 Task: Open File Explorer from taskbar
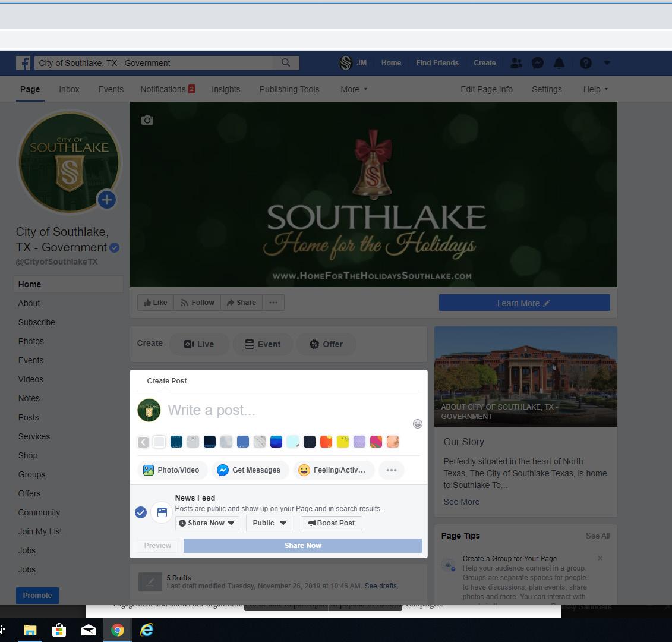pos(30,630)
